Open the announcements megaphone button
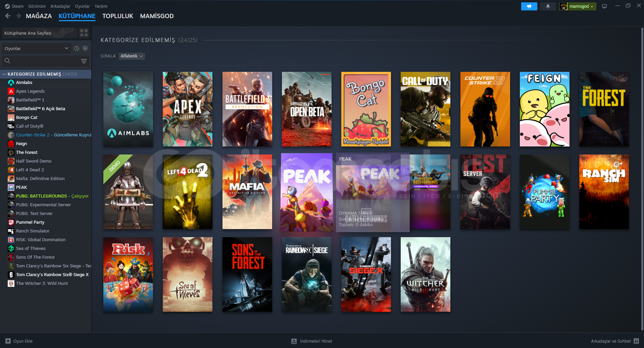 coord(529,6)
